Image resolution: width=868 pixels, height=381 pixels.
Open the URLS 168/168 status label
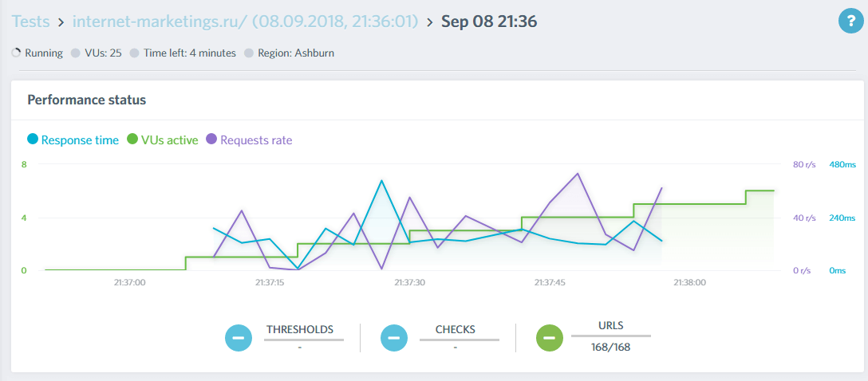[610, 336]
